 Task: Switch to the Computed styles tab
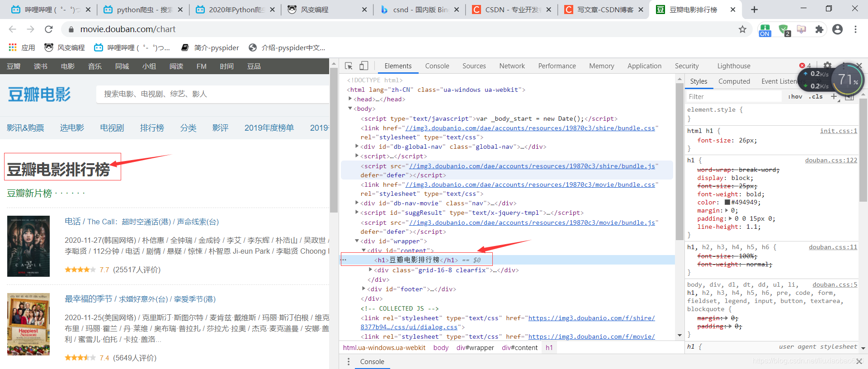pos(734,81)
